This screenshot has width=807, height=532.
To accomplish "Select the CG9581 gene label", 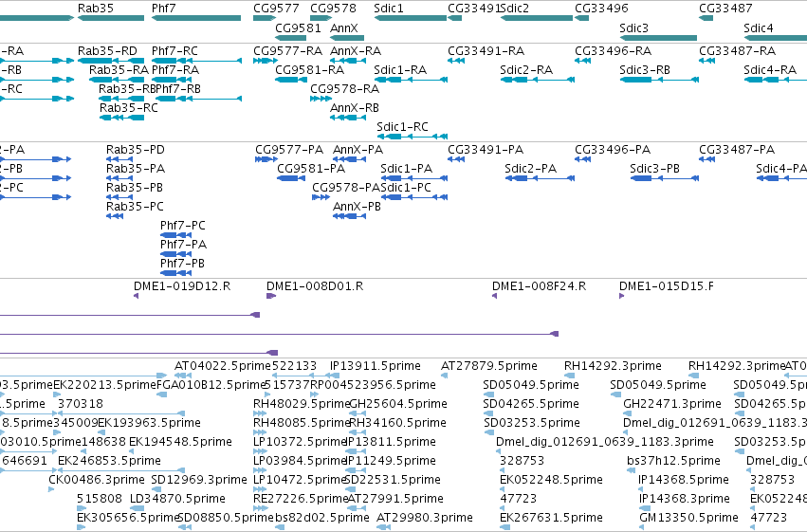I will pyautogui.click(x=299, y=28).
